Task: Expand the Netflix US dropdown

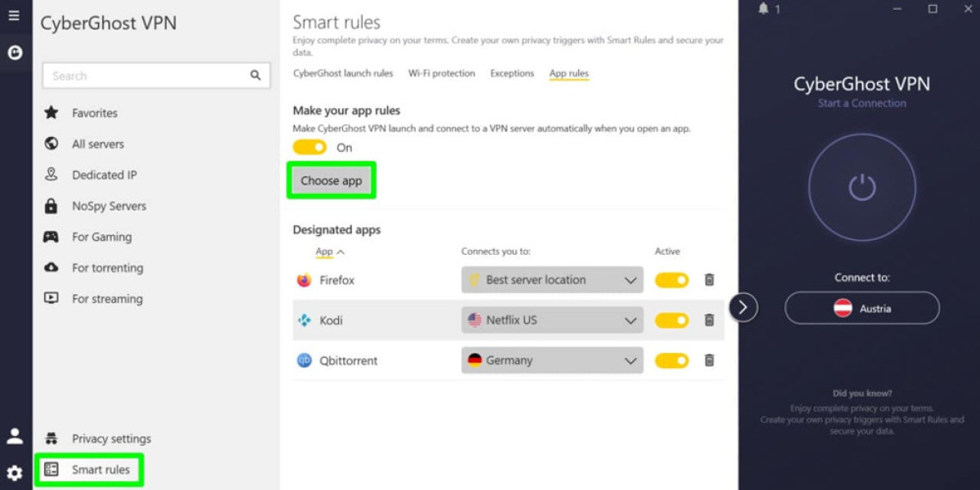Action: pyautogui.click(x=552, y=320)
